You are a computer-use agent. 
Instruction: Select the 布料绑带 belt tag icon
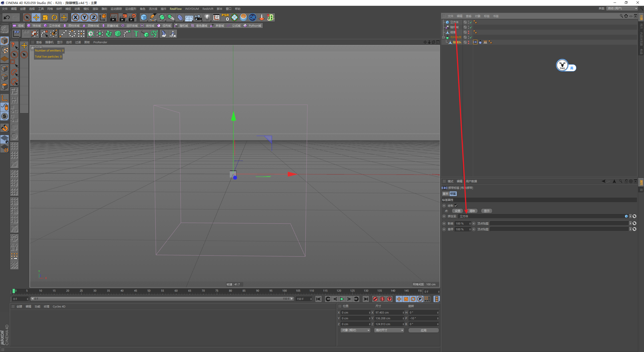[x=475, y=42]
